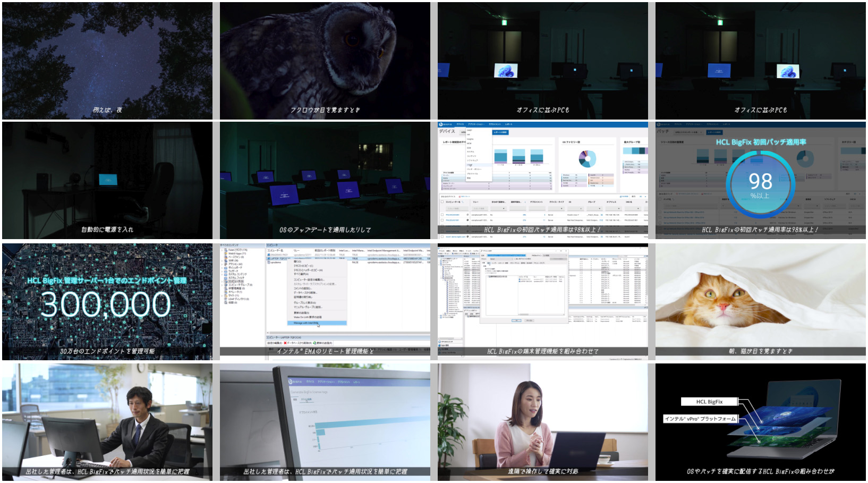This screenshot has height=483, width=868.
Task: Select the frame of the suited man at desk
Action: [107, 422]
